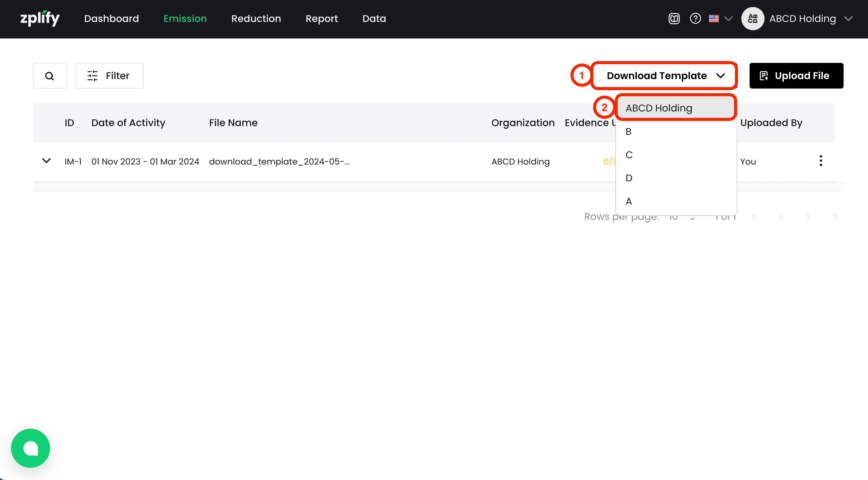
Task: Open the green chat bubble widget
Action: click(31, 448)
